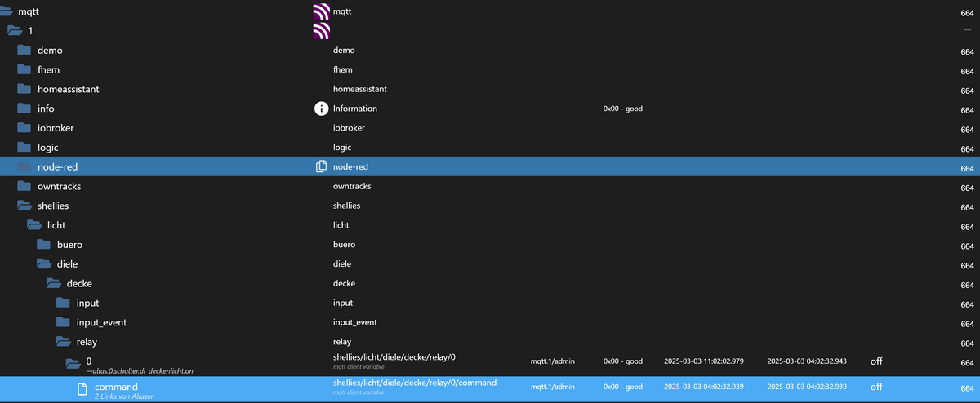Click 664 permission in demo row

[968, 51]
